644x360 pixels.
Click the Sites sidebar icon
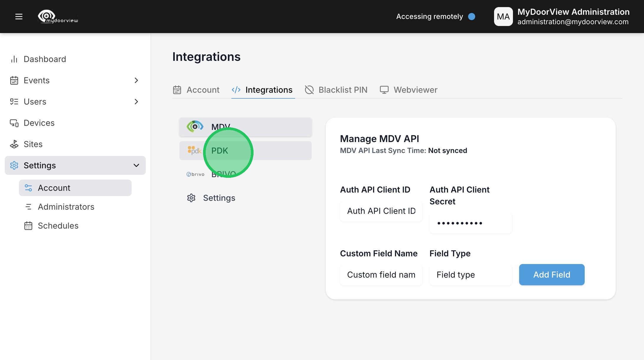tap(14, 144)
